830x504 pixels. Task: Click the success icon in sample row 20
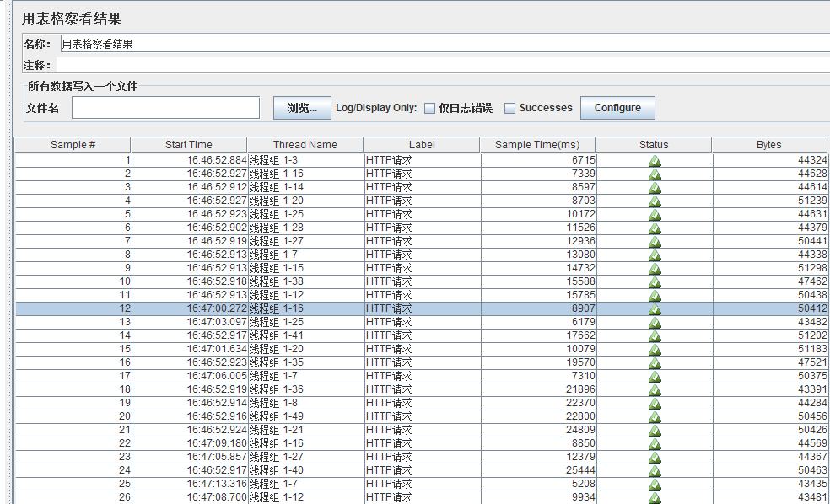(655, 416)
